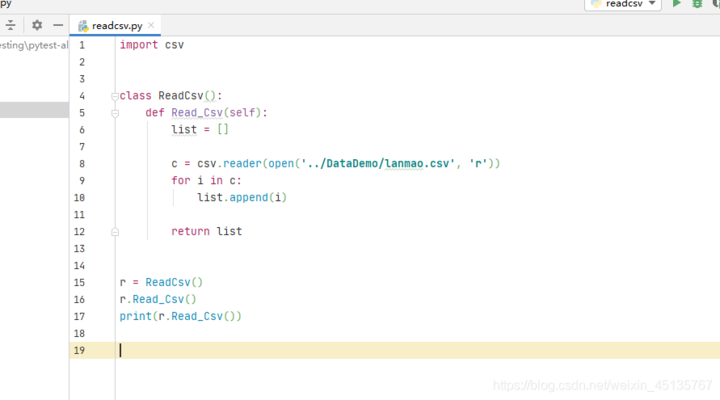720x400 pixels.
Task: Place cursor on empty line 19
Action: coord(300,350)
